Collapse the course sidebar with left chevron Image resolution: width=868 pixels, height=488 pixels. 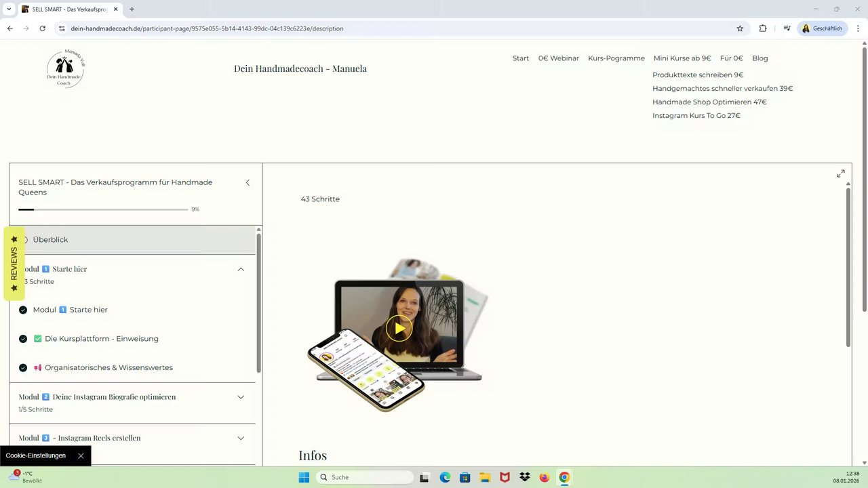tap(248, 182)
